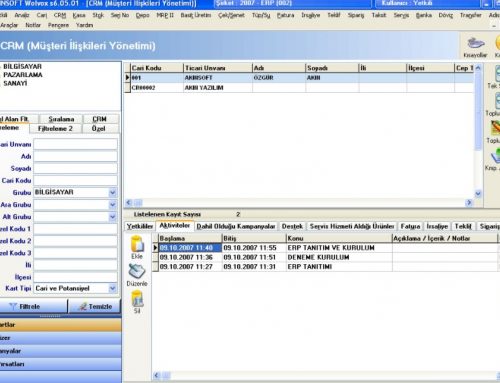Image resolution: width=500 pixels, height=383 pixels.
Task: Click the Düzenle (edit) activity icon
Action: point(137,271)
